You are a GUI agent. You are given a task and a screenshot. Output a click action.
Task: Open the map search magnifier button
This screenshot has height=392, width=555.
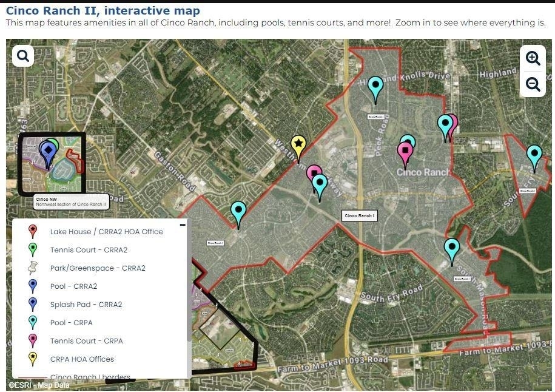[24, 56]
